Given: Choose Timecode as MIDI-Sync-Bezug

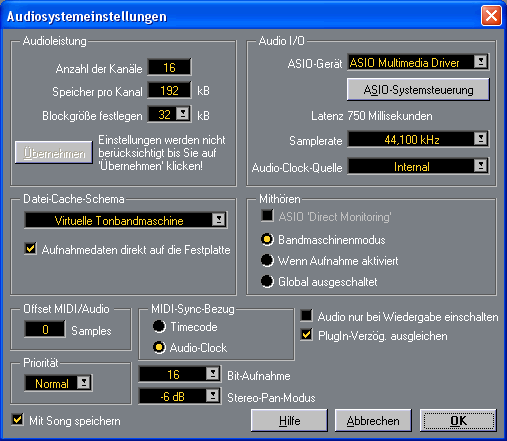Looking at the screenshot, I should click(x=159, y=326).
